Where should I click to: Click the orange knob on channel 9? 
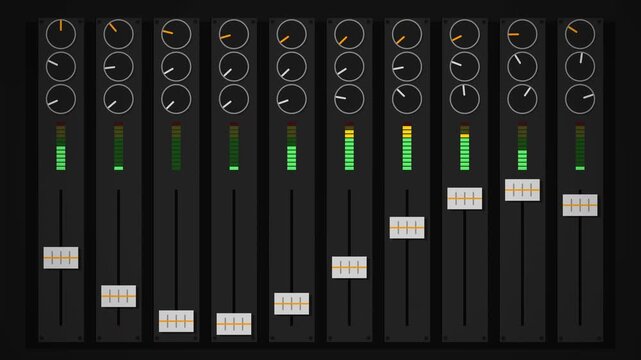[x=522, y=34]
